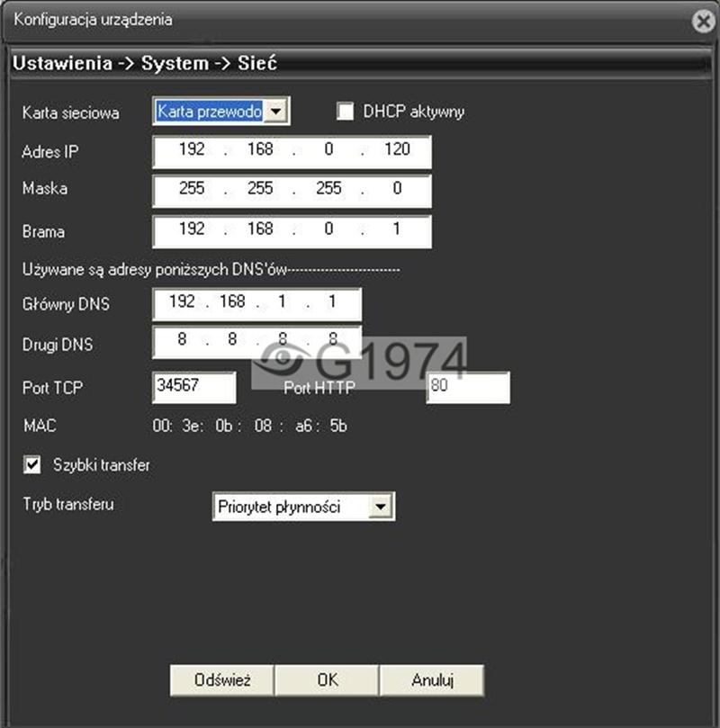Click the DHCP aktywny label
The height and width of the screenshot is (728, 720).
414,112
